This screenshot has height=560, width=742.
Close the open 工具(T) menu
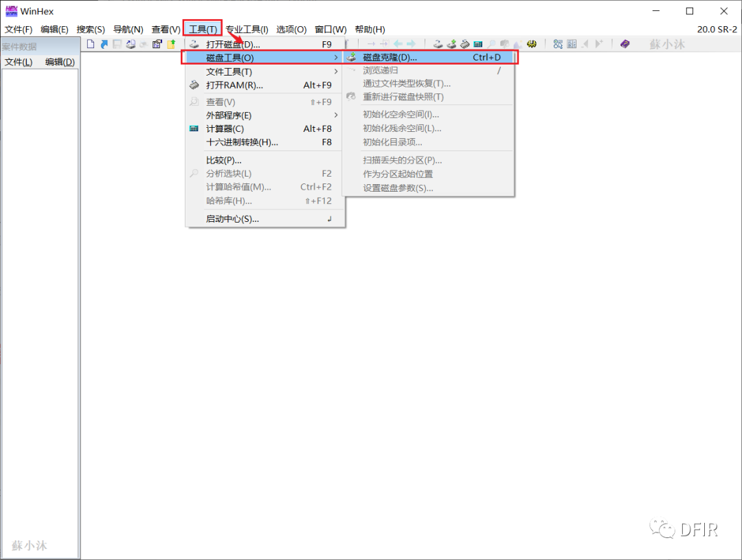click(203, 30)
